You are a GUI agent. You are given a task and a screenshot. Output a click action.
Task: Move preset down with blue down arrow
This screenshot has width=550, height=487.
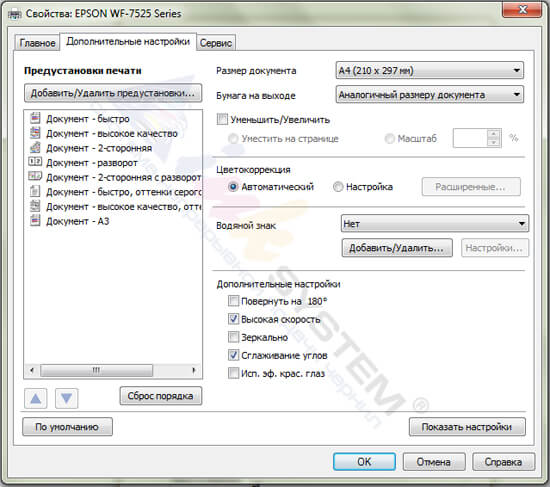[x=67, y=399]
